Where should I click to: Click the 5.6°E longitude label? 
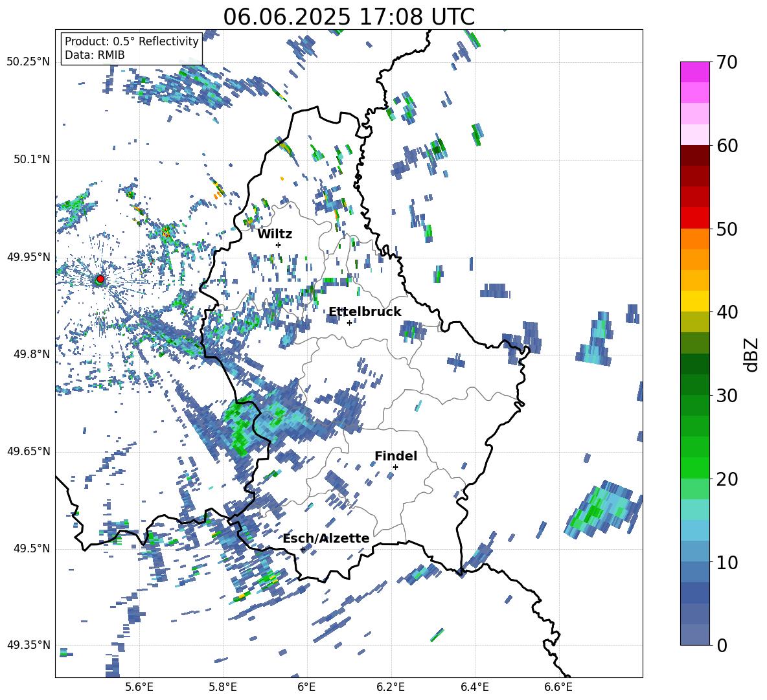139,687
